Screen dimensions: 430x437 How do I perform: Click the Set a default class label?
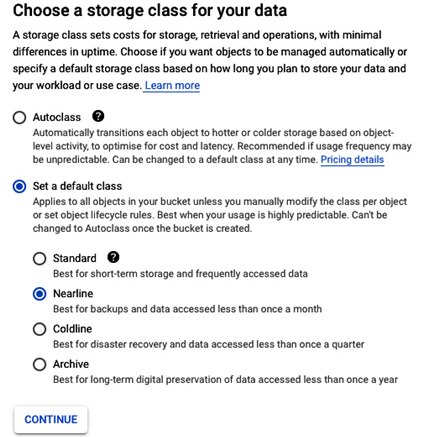(77, 186)
